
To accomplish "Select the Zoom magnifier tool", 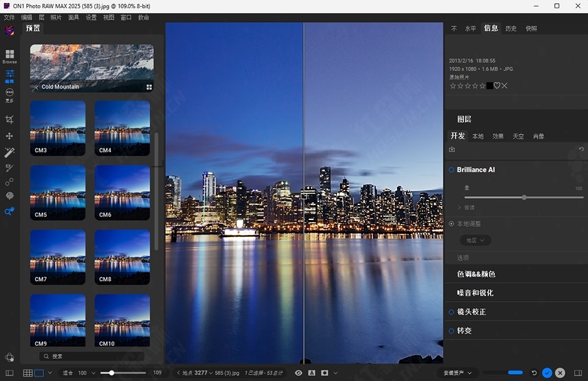I will (9, 212).
